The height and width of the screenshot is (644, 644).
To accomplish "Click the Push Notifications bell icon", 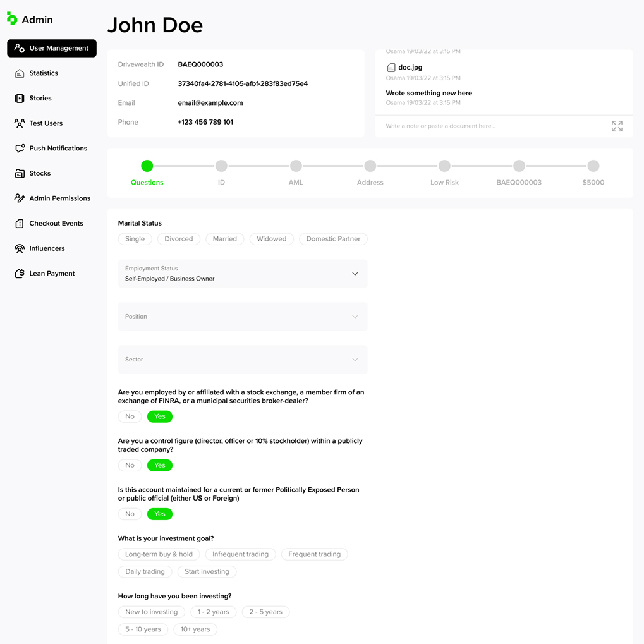I will click(20, 149).
